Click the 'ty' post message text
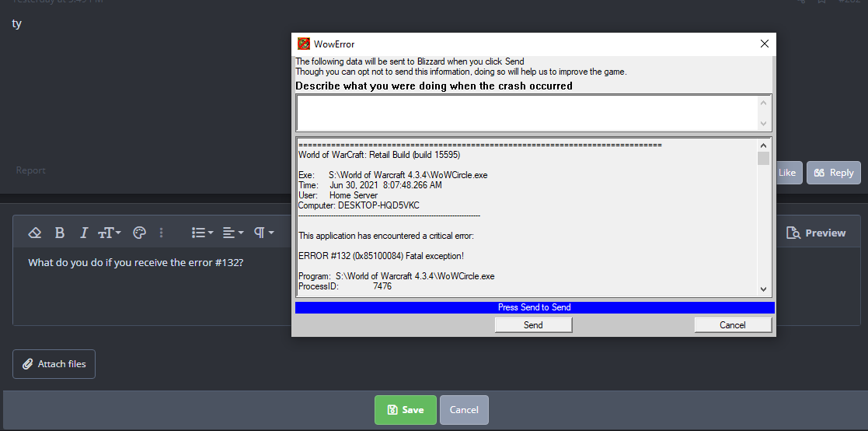 pos(16,23)
